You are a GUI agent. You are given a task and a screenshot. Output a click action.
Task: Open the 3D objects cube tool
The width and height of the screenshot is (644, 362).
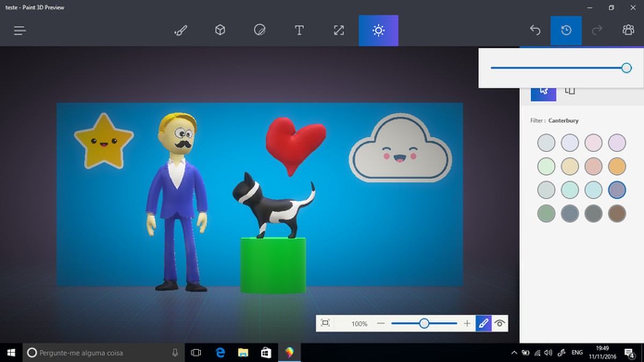220,31
